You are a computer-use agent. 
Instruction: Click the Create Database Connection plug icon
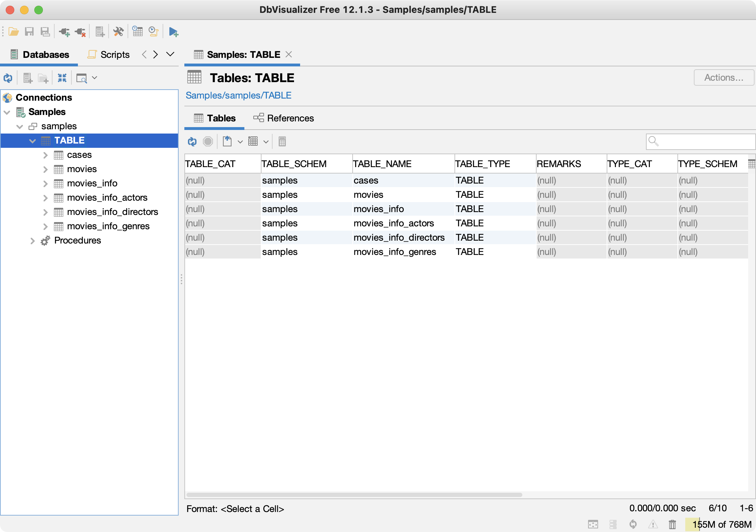pyautogui.click(x=65, y=32)
